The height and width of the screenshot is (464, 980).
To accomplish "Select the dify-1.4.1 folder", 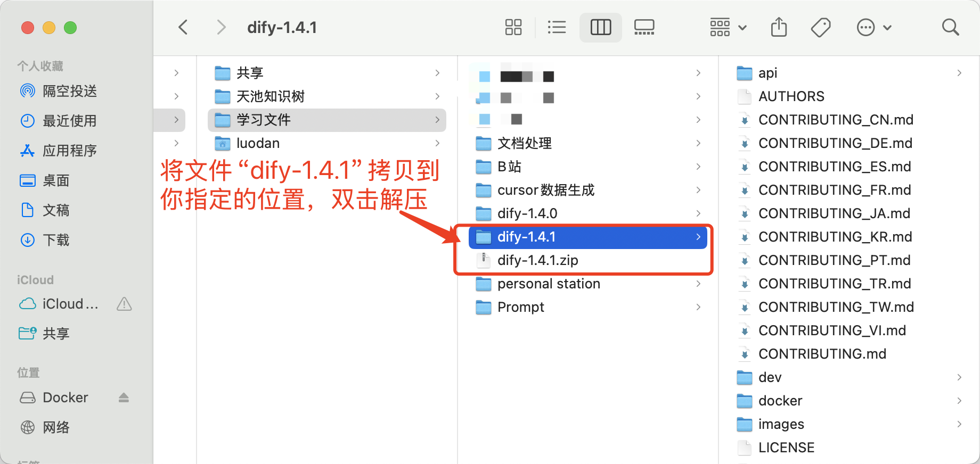I will pos(588,237).
